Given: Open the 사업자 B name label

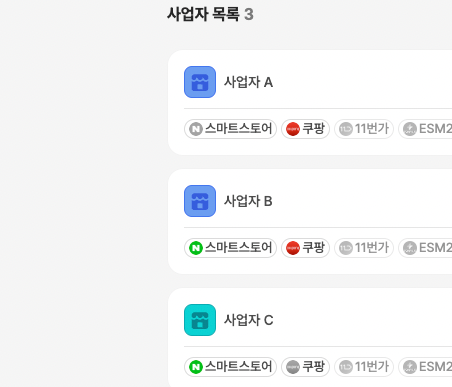Looking at the screenshot, I should [x=248, y=201].
